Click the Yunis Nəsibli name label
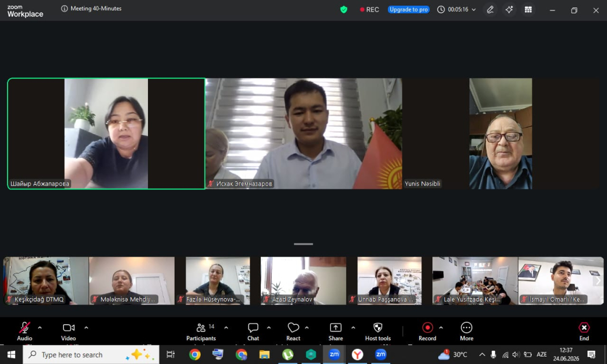The height and width of the screenshot is (364, 607). pos(423,184)
